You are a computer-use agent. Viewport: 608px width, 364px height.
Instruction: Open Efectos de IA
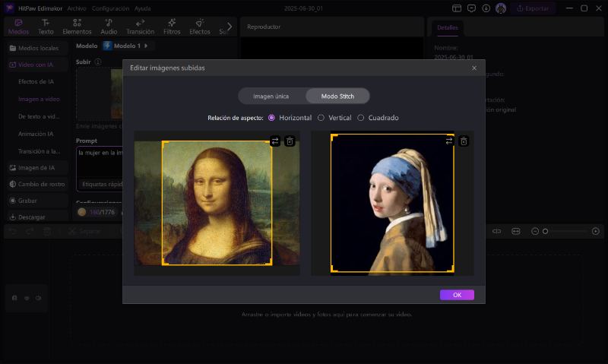tap(36, 81)
